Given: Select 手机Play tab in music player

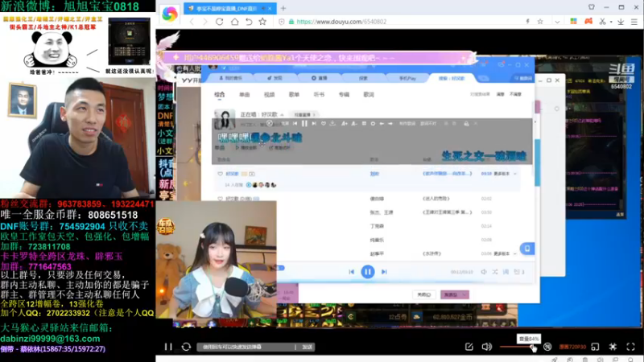Looking at the screenshot, I should [407, 78].
